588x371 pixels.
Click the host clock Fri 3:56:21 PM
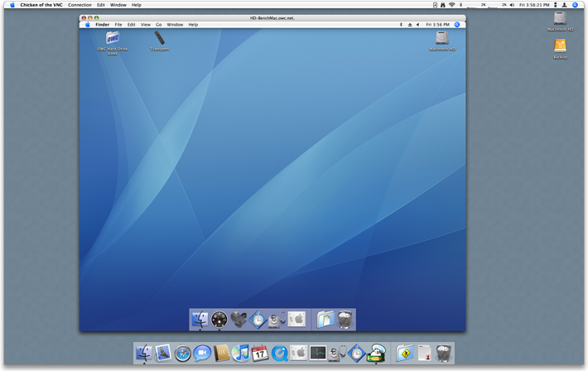(534, 5)
